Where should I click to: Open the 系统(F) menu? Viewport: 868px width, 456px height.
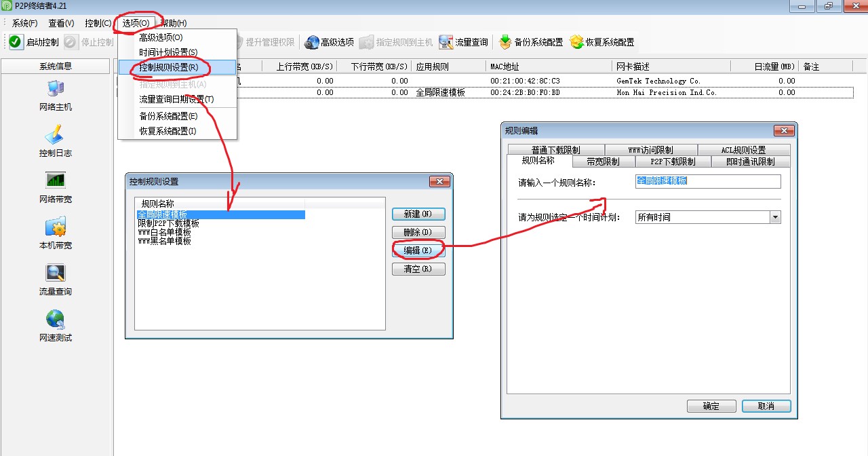click(x=25, y=23)
